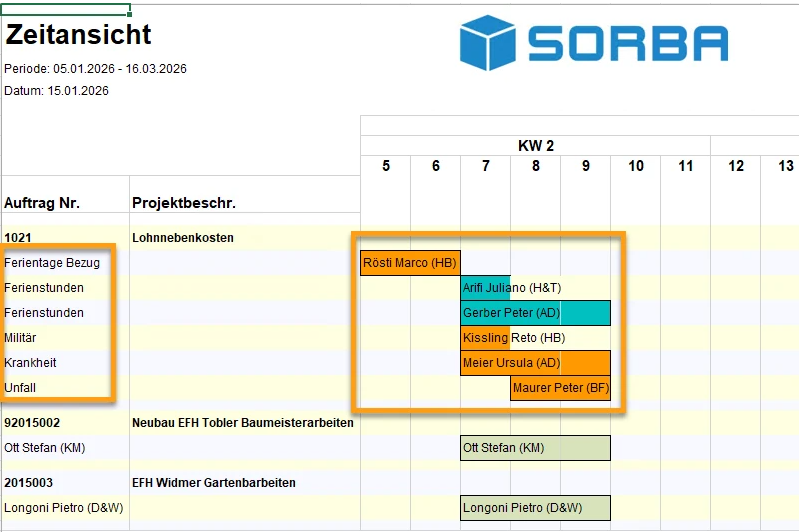
Task: Select the Militär row label
Action: pyautogui.click(x=22, y=338)
